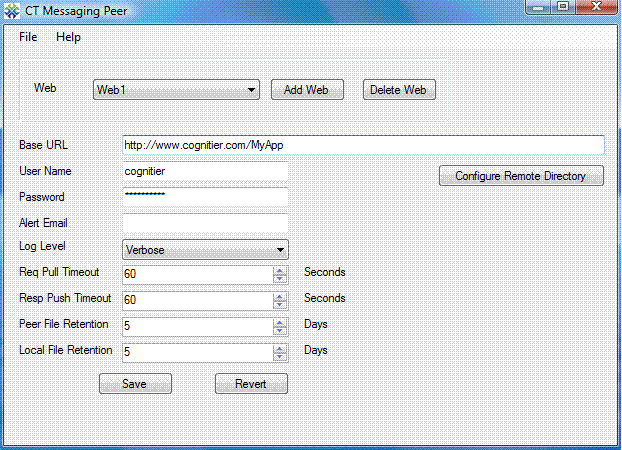Focus the Base URL input field
The width and height of the screenshot is (622, 450).
pos(363,145)
